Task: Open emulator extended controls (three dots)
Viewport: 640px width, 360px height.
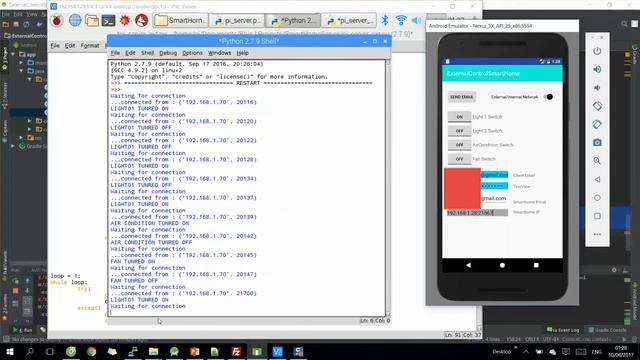Action: pos(597,234)
